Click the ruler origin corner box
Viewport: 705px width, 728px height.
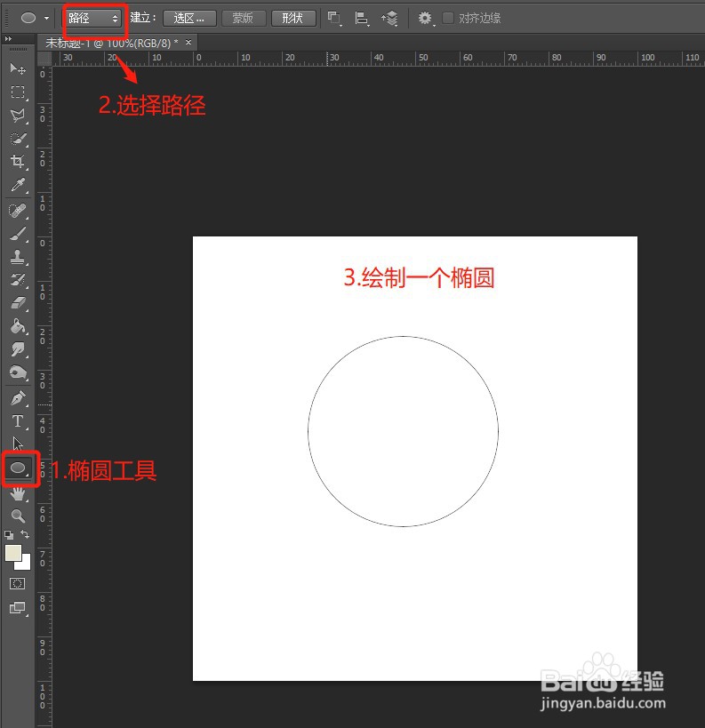44,59
